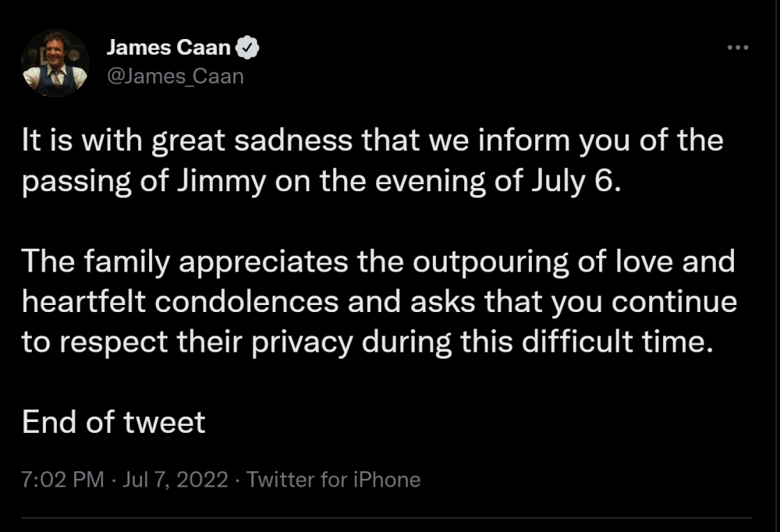
Task: Click the blue verified checkmark badge
Action: [247, 48]
